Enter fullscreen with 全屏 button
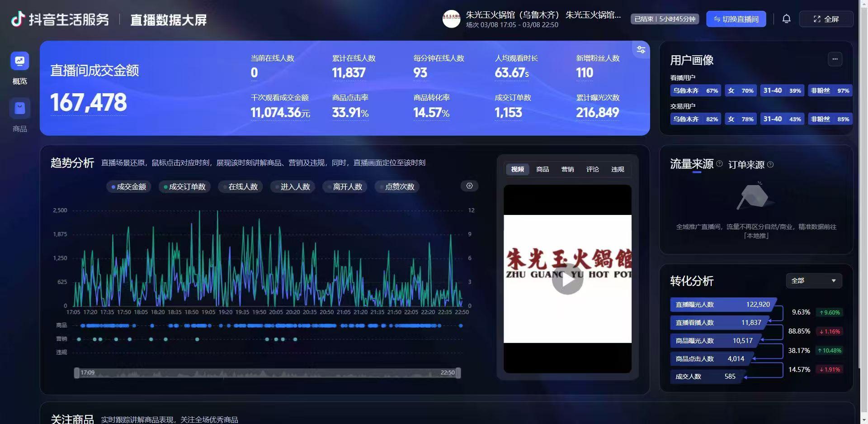The width and height of the screenshot is (868, 424). pyautogui.click(x=826, y=19)
